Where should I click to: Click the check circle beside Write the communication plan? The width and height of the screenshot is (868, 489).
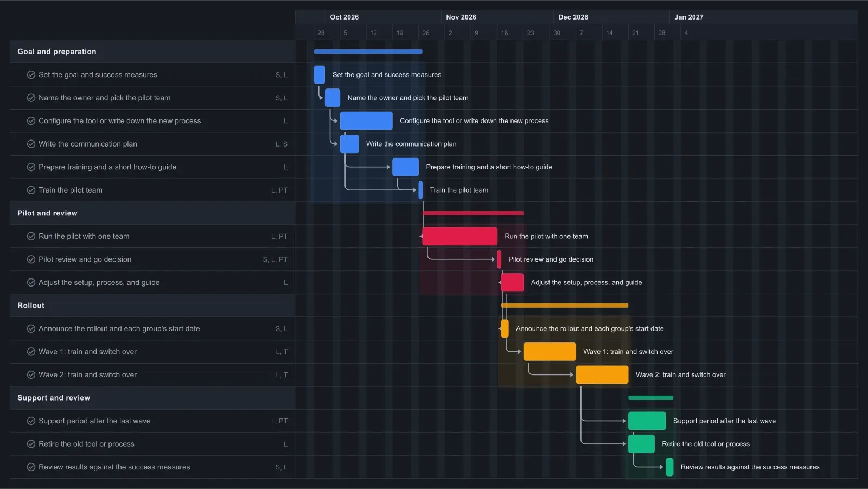pos(31,144)
